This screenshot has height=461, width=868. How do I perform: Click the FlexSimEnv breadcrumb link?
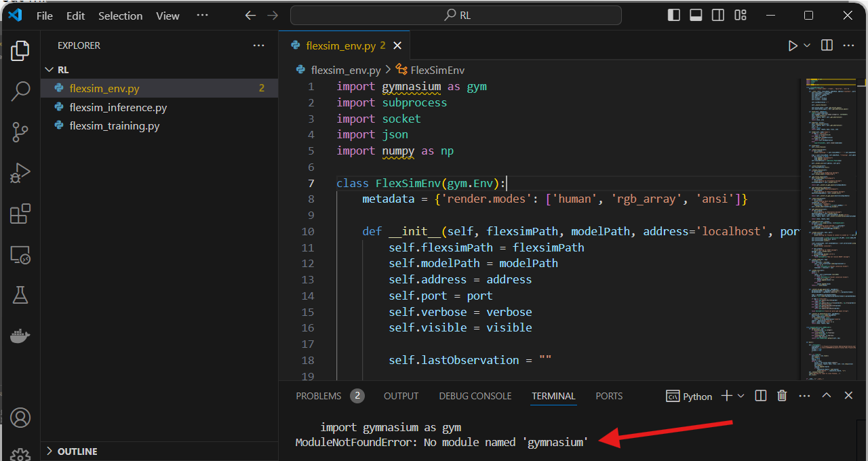tap(437, 70)
